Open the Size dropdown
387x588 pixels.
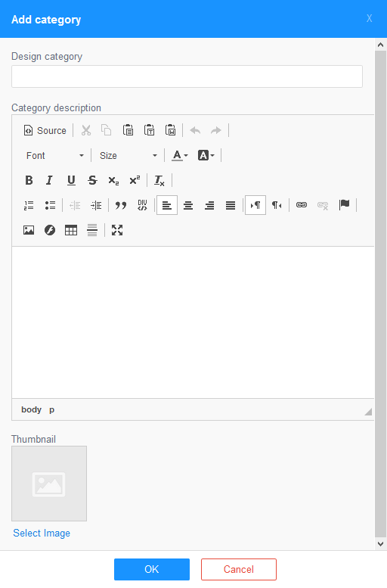[x=128, y=155]
